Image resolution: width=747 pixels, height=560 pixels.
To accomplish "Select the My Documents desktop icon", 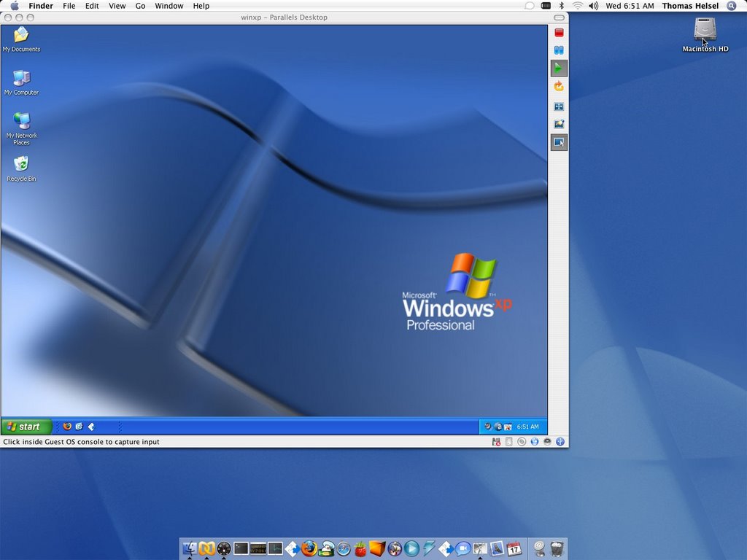I will [x=21, y=39].
